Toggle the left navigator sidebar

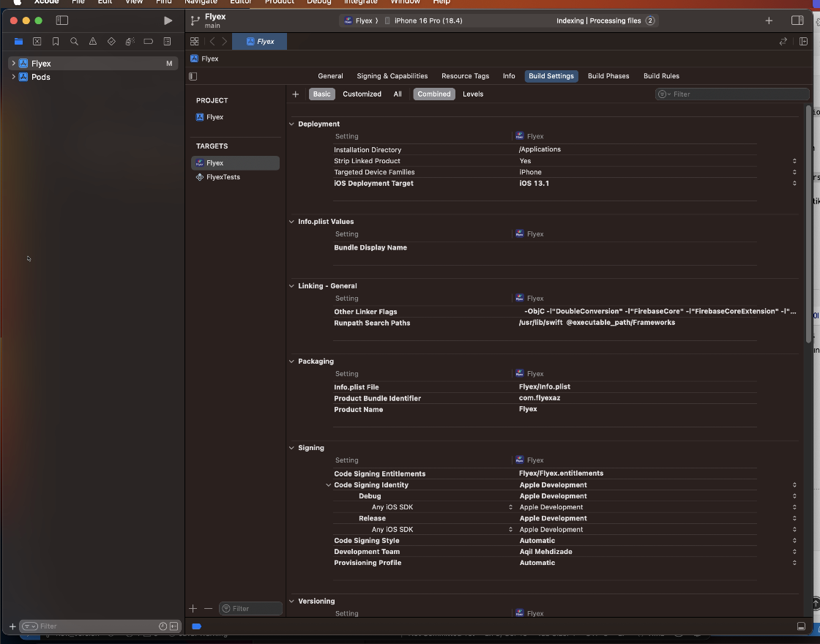point(62,20)
